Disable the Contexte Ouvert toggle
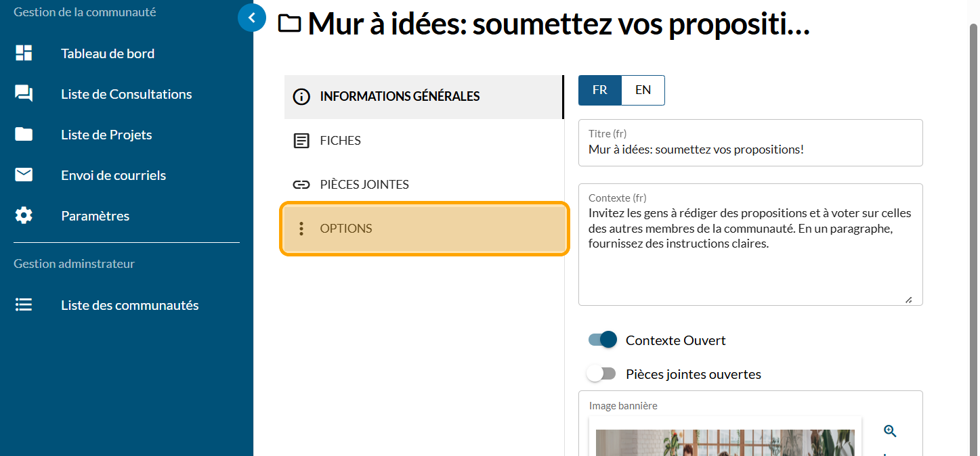 (603, 340)
